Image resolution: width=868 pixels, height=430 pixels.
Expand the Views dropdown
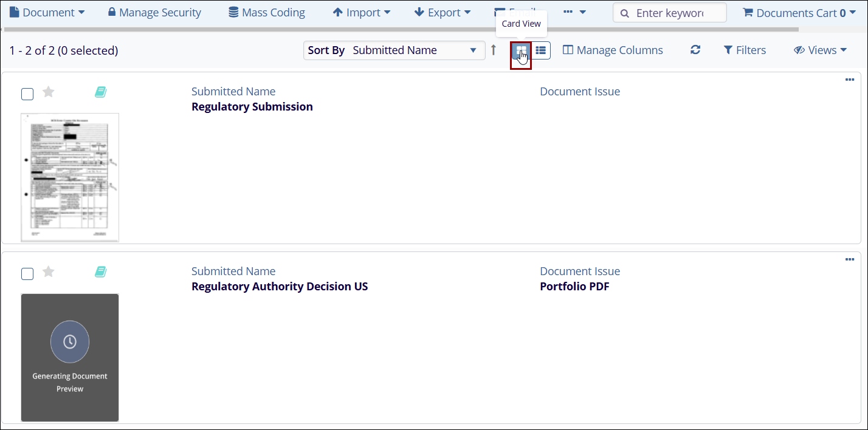coord(820,50)
